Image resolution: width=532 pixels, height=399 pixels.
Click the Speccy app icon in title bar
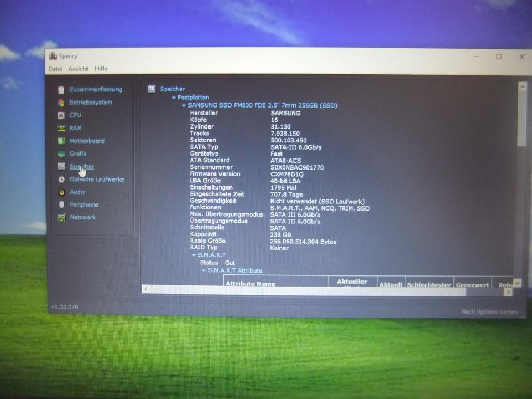click(53, 56)
